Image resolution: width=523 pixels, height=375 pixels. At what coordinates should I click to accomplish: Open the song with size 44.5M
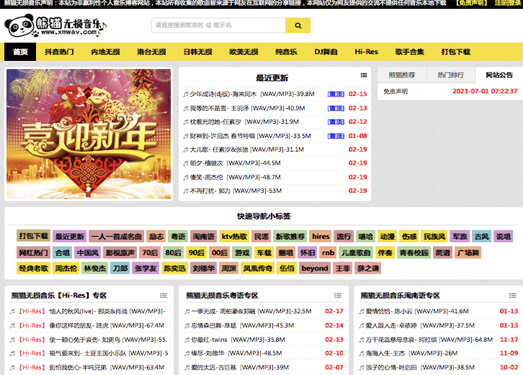pos(235,163)
